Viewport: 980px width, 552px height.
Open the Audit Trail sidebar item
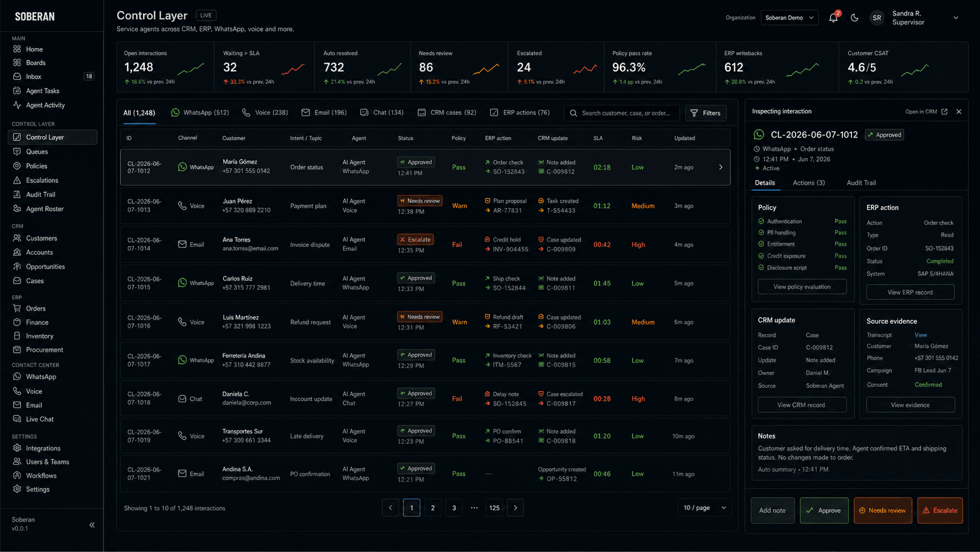(x=40, y=195)
